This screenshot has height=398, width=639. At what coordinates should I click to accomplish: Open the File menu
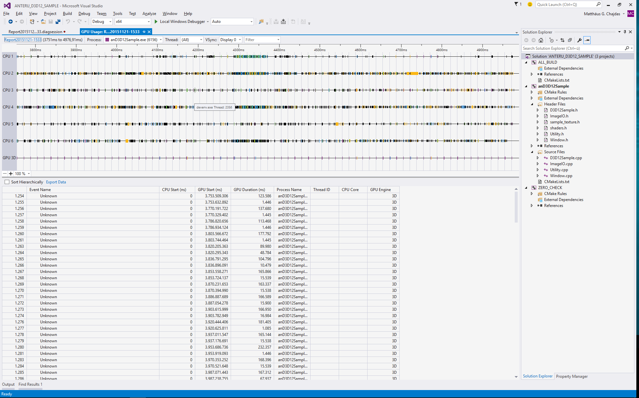click(x=6, y=13)
